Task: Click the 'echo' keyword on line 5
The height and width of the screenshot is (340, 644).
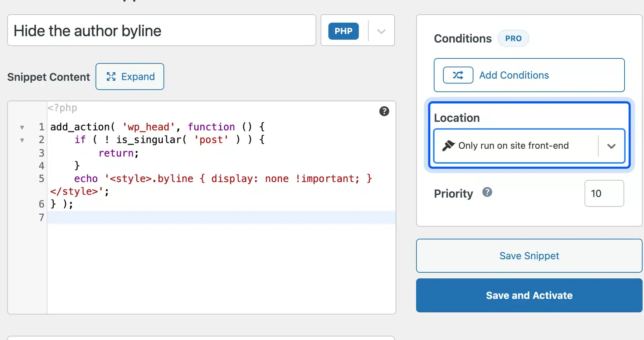Action: pos(86,179)
